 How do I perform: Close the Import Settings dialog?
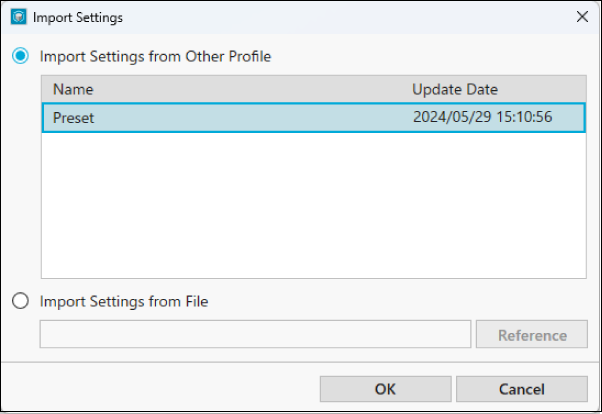tap(582, 17)
